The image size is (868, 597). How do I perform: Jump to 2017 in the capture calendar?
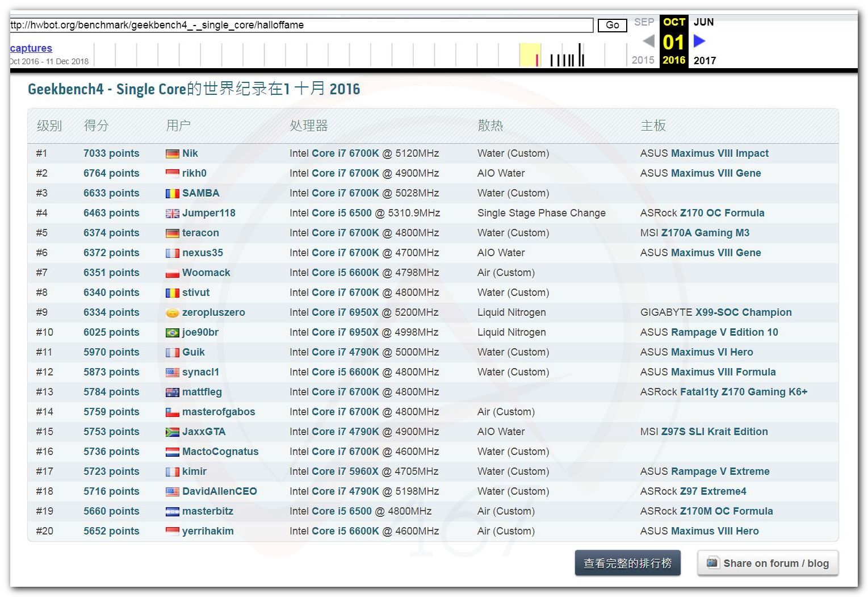pos(705,60)
